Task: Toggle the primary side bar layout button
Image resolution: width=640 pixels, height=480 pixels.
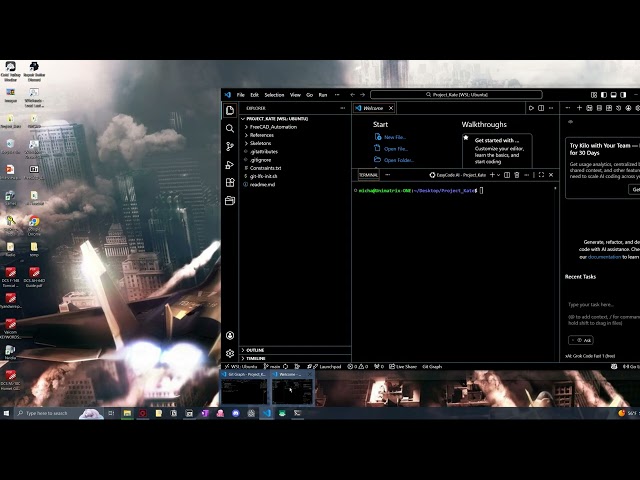Action: click(x=604, y=95)
